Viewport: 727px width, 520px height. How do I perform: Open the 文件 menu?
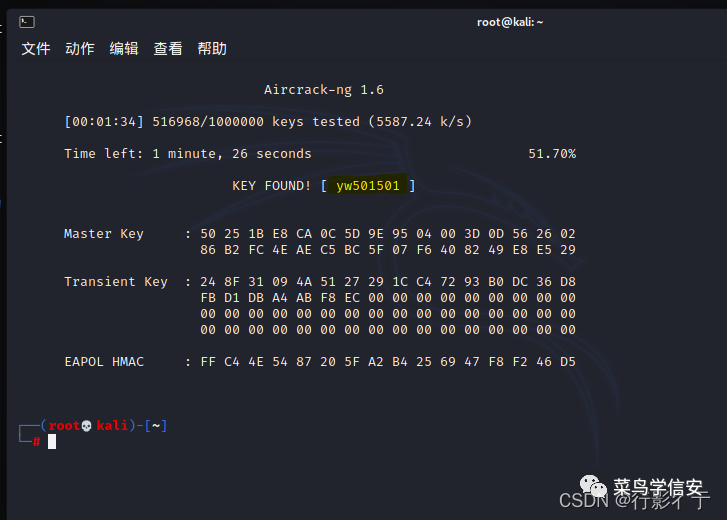click(x=36, y=49)
